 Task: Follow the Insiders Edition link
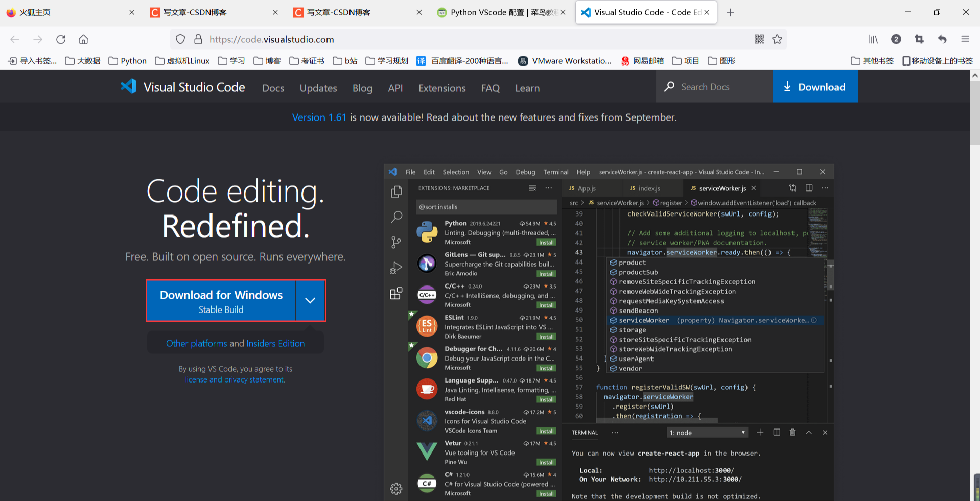click(275, 343)
